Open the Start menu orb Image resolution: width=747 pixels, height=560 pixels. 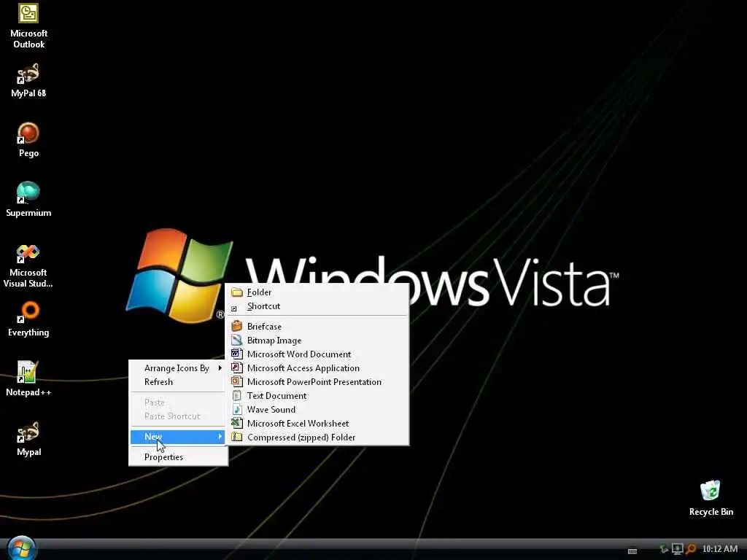pos(21,548)
